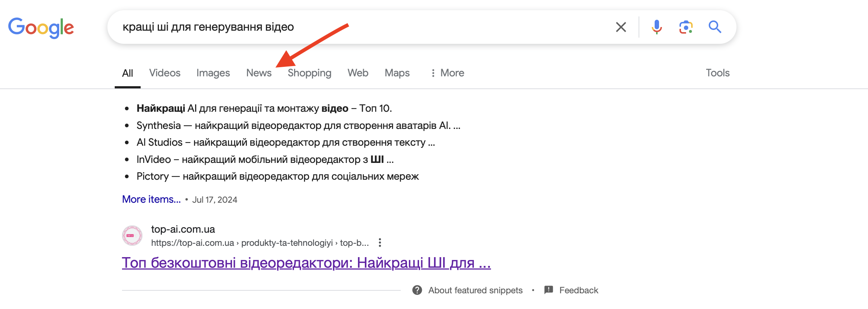Open the Shopping tab
This screenshot has width=868, height=309.
[309, 73]
